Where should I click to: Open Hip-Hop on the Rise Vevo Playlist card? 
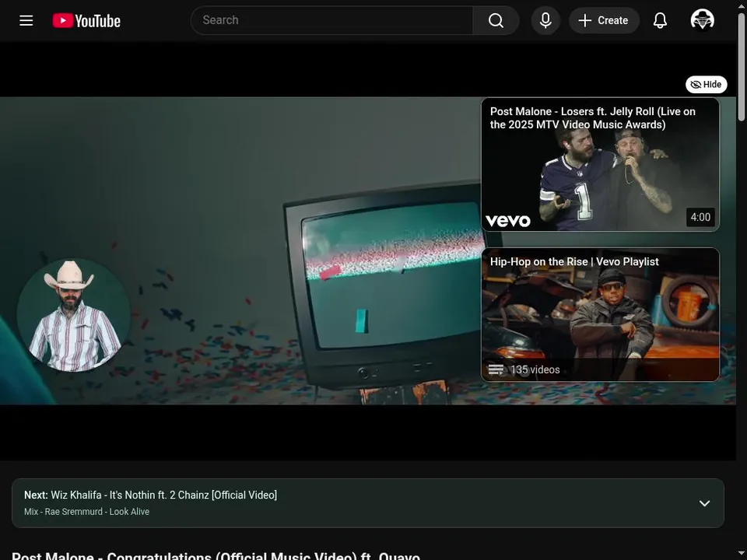pos(600,315)
